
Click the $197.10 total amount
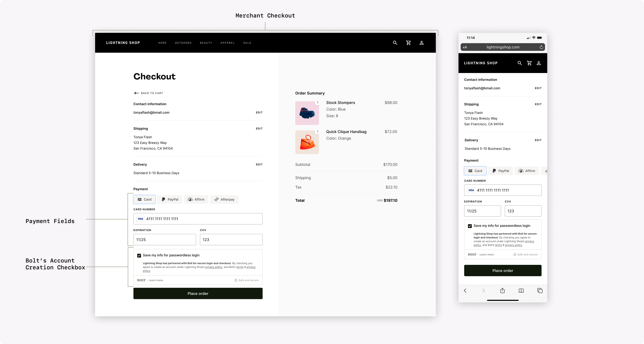point(391,200)
